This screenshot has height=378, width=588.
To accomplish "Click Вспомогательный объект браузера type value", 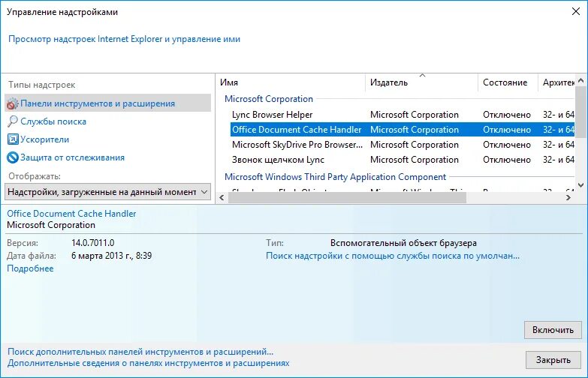I will [403, 243].
